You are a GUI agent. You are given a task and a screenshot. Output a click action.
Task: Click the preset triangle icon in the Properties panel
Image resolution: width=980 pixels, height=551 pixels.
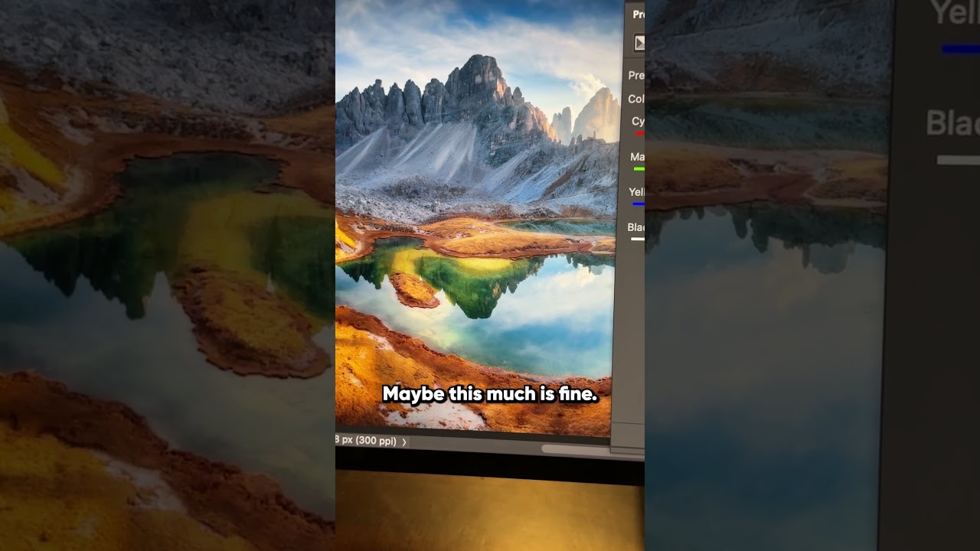(641, 43)
